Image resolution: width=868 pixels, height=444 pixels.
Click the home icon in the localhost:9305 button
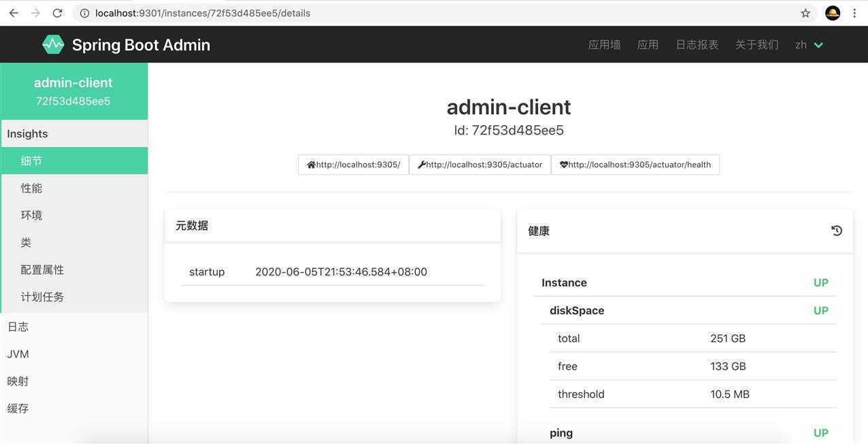312,165
